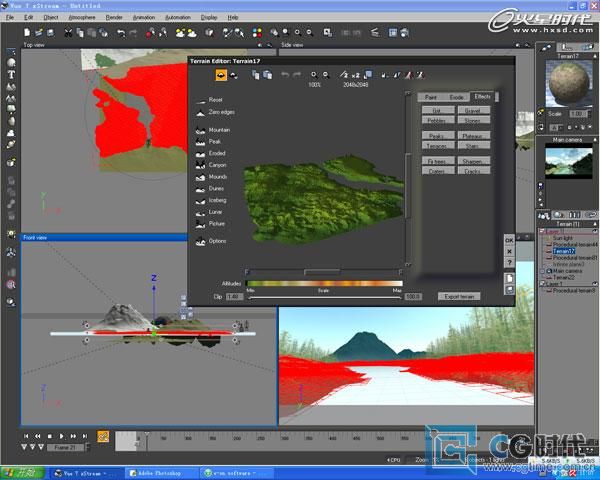Click the Sharpen effect button

click(x=473, y=161)
